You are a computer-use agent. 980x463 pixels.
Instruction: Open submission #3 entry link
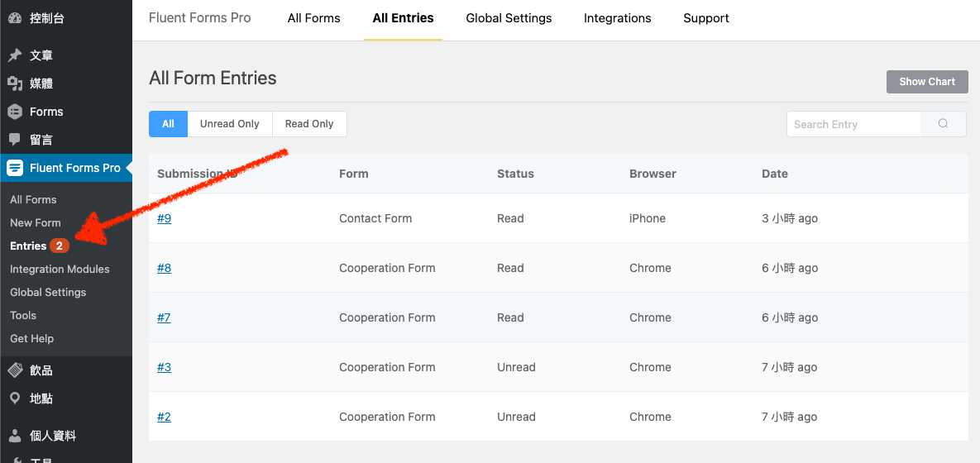(x=164, y=367)
